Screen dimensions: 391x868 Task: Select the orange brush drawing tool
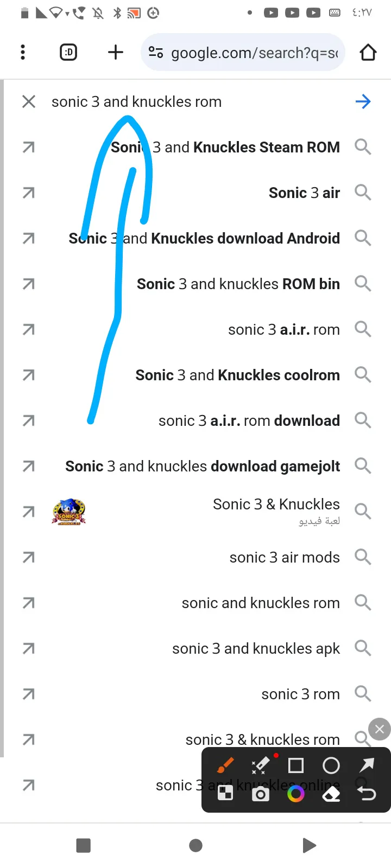pos(225,765)
